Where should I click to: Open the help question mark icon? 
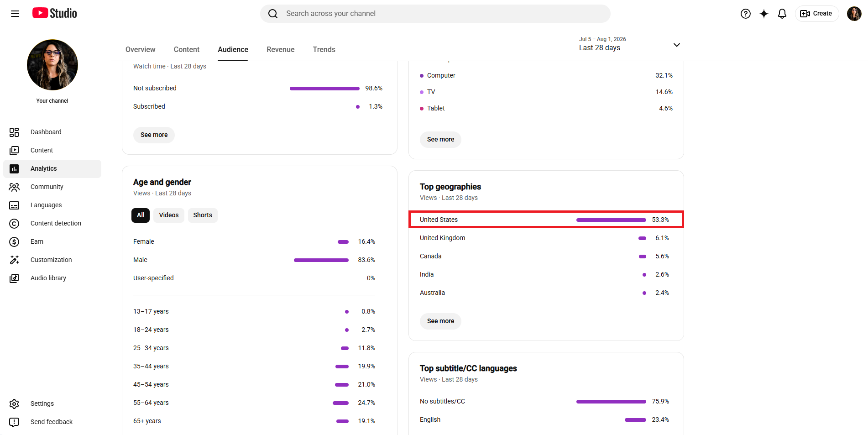pyautogui.click(x=746, y=14)
